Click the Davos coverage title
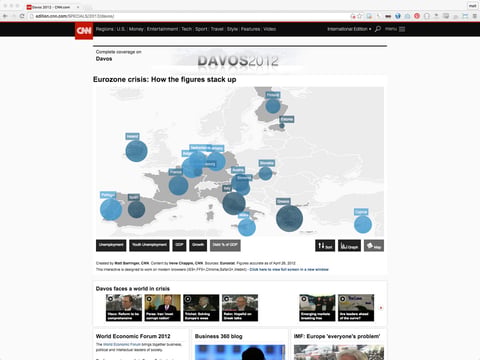The height and width of the screenshot is (360, 480). pos(104,59)
